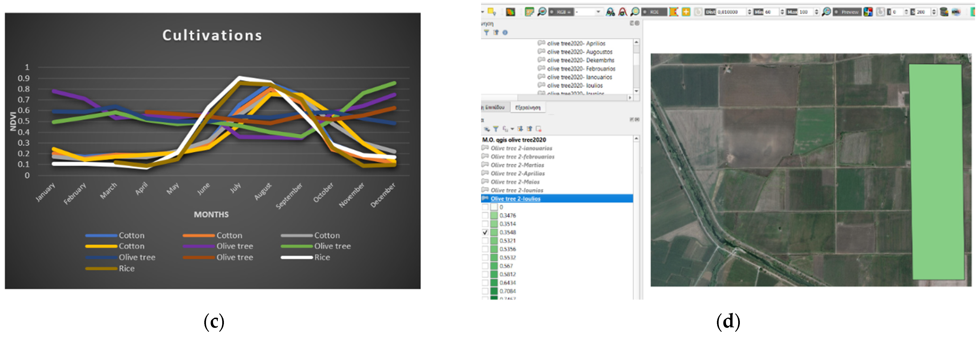Click the red spectral signature plot icon

[622, 12]
